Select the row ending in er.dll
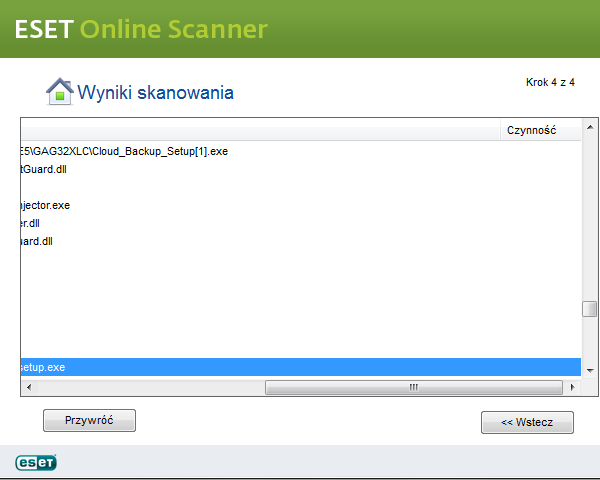This screenshot has height=480, width=600. click(301, 223)
